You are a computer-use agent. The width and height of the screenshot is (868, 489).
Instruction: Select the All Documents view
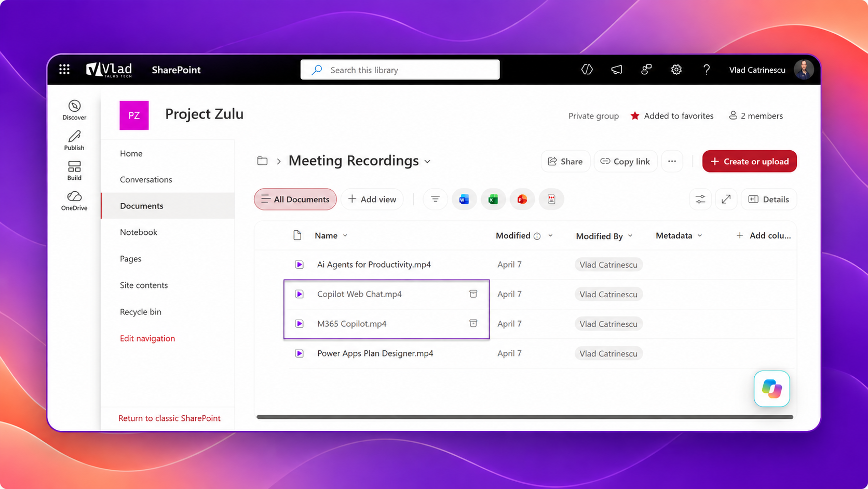coord(295,199)
